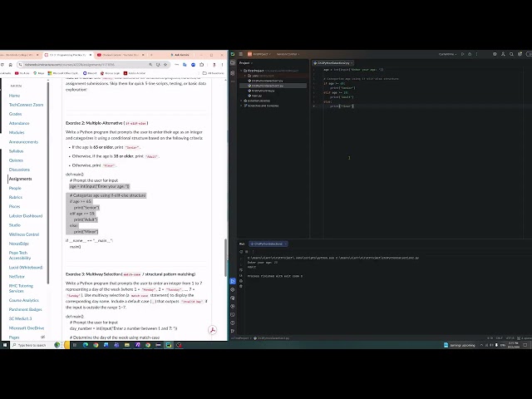Expand the .venv folder node
Viewport: 532px width, 399px height.
coord(245,76)
